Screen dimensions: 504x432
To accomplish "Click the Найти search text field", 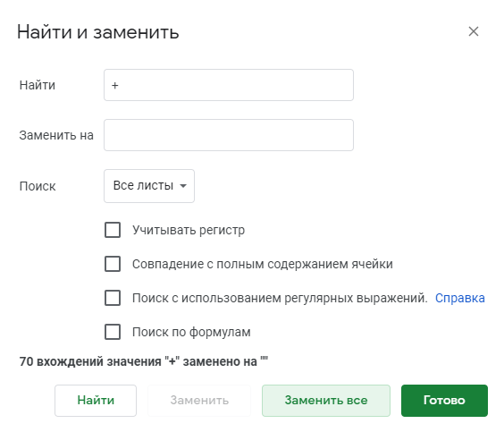I will 229,85.
